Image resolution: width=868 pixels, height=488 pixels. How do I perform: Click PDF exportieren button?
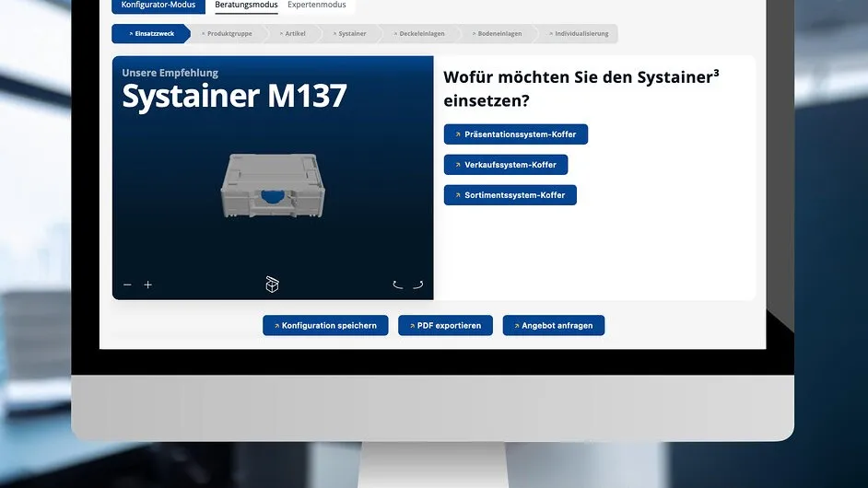(446, 325)
